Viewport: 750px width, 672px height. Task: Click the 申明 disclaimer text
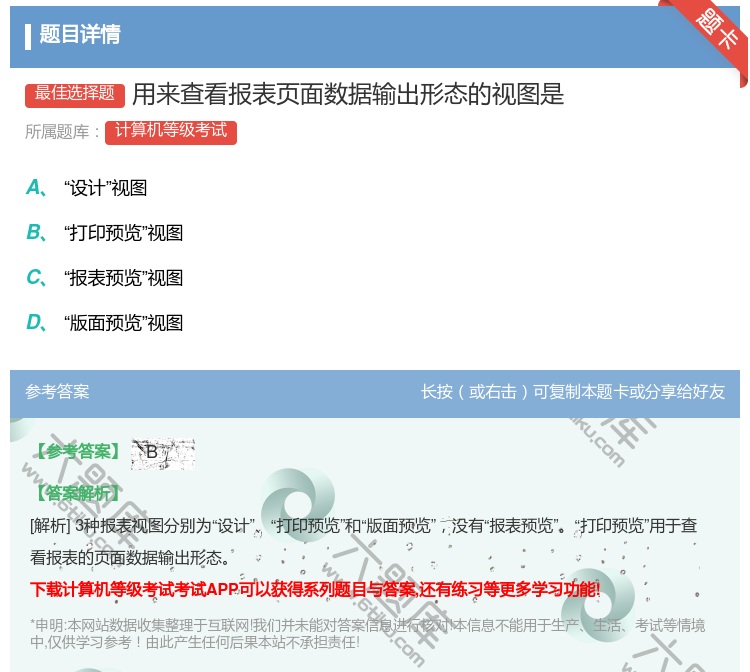pyautogui.click(x=367, y=633)
